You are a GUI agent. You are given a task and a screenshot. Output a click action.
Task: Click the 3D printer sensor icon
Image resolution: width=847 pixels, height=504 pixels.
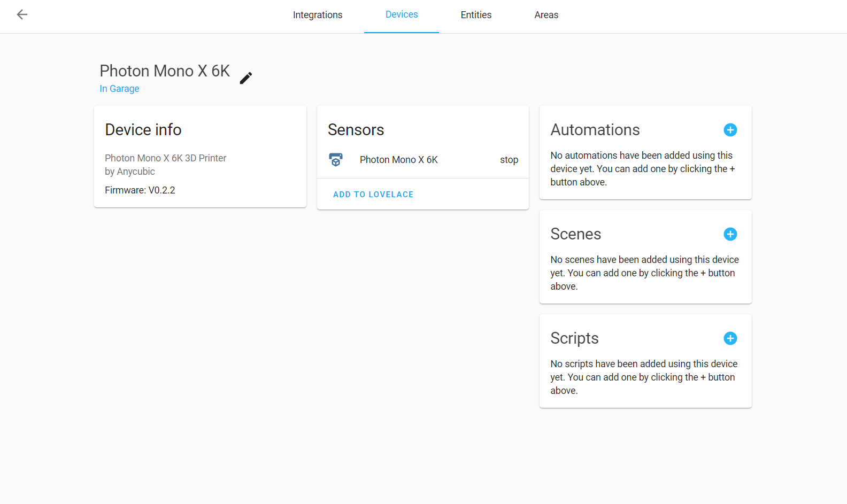(x=336, y=160)
